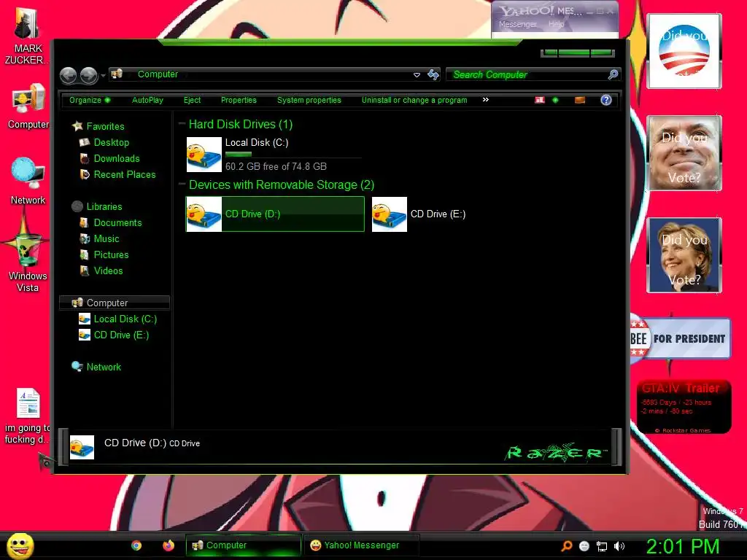Click the Obama 'Did you vote' gadget
The width and height of the screenshot is (747, 560).
684,51
